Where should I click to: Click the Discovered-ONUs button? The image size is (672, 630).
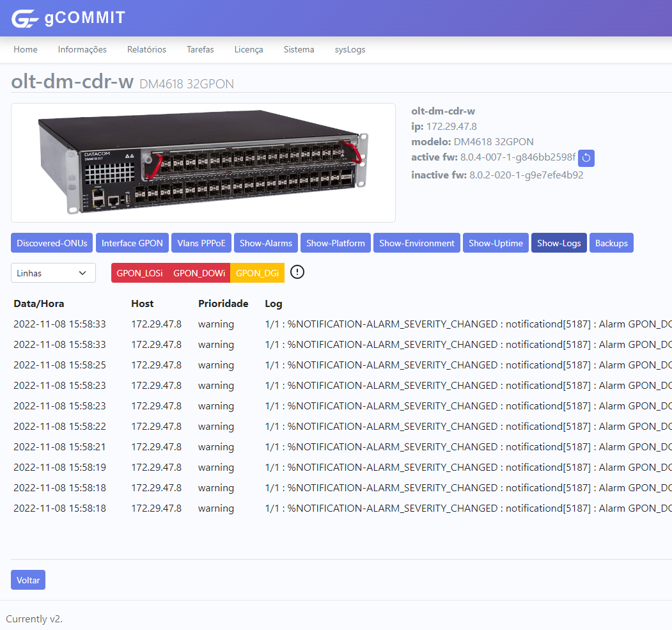(x=52, y=243)
